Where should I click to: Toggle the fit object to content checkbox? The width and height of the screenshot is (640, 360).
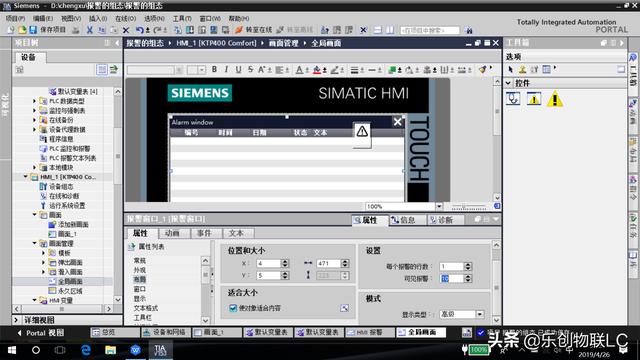233,308
